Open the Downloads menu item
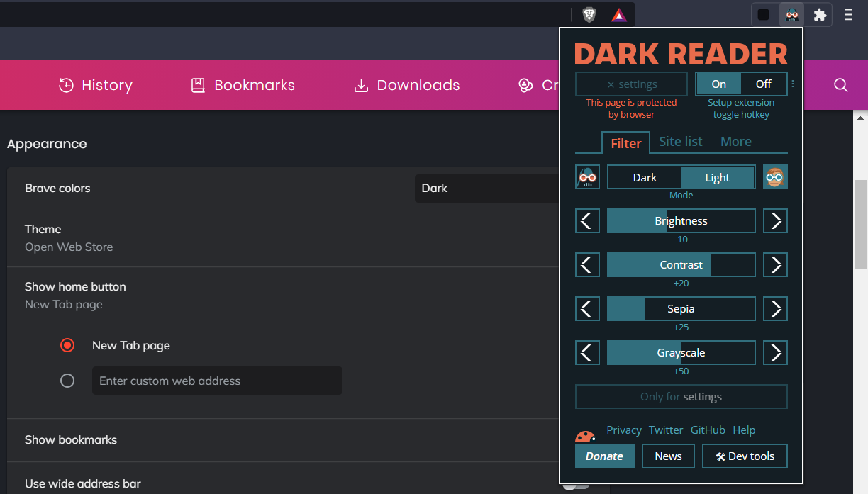 (x=407, y=85)
